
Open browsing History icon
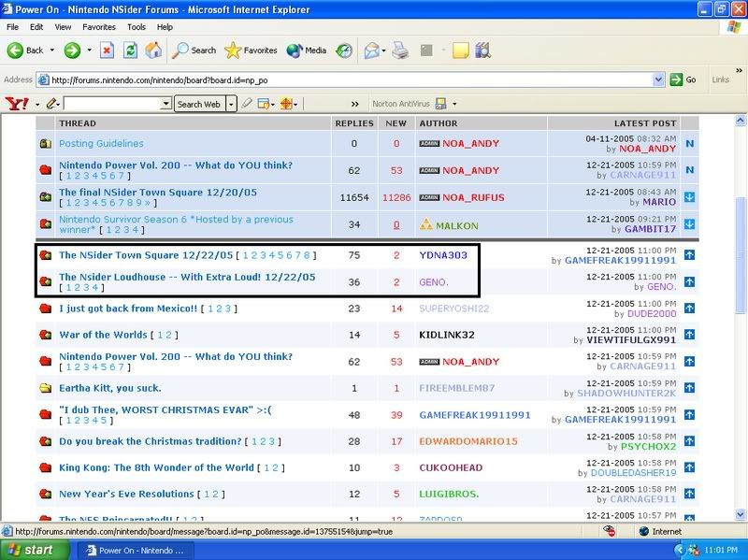coord(344,50)
